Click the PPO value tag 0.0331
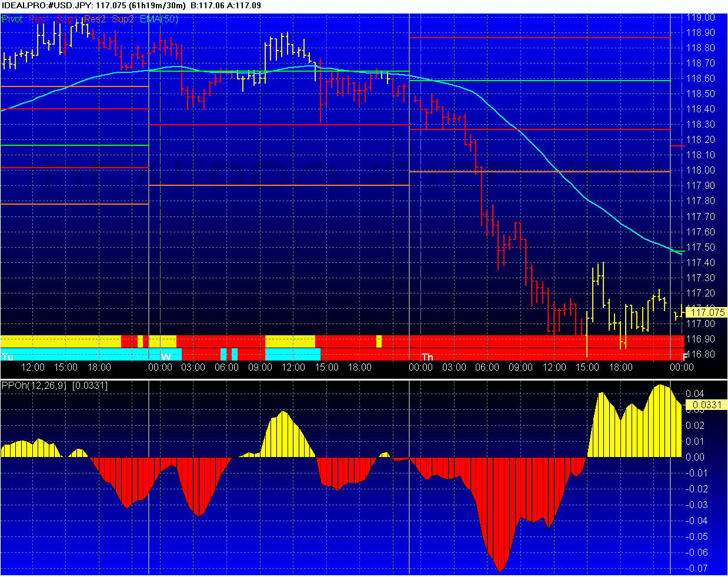728x577 pixels. 706,405
